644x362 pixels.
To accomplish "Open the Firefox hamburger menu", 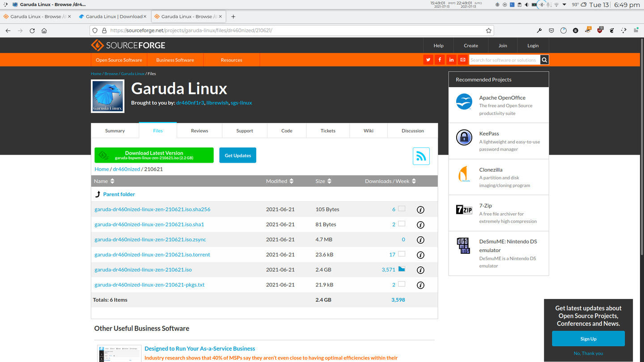I will (636, 31).
